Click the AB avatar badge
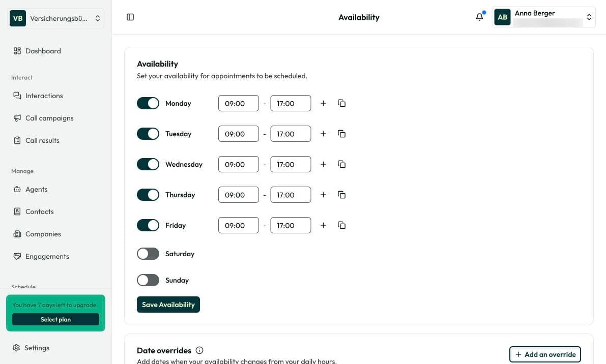Viewport: 606px width, 364px height. click(502, 17)
